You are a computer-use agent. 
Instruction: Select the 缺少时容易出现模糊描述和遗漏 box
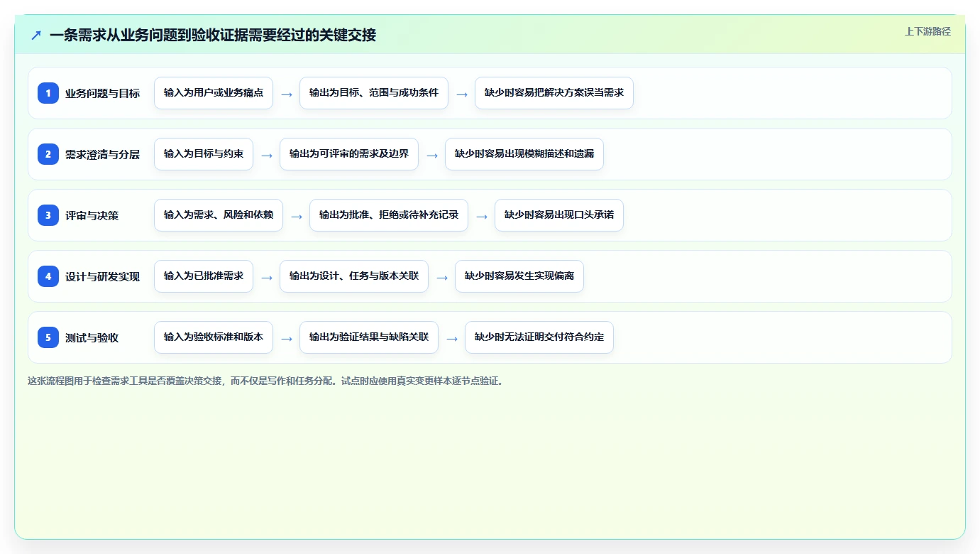(x=524, y=154)
